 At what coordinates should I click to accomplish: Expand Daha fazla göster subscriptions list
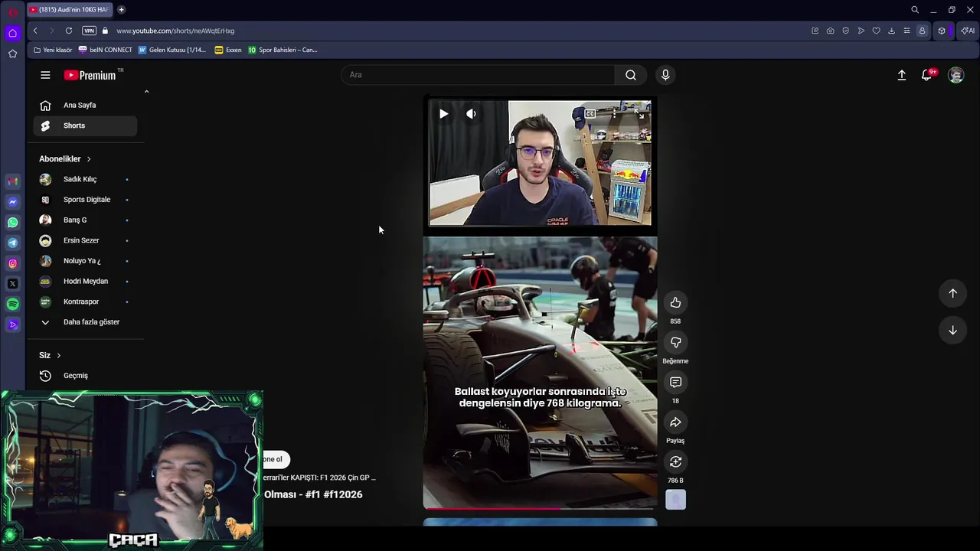(x=85, y=322)
